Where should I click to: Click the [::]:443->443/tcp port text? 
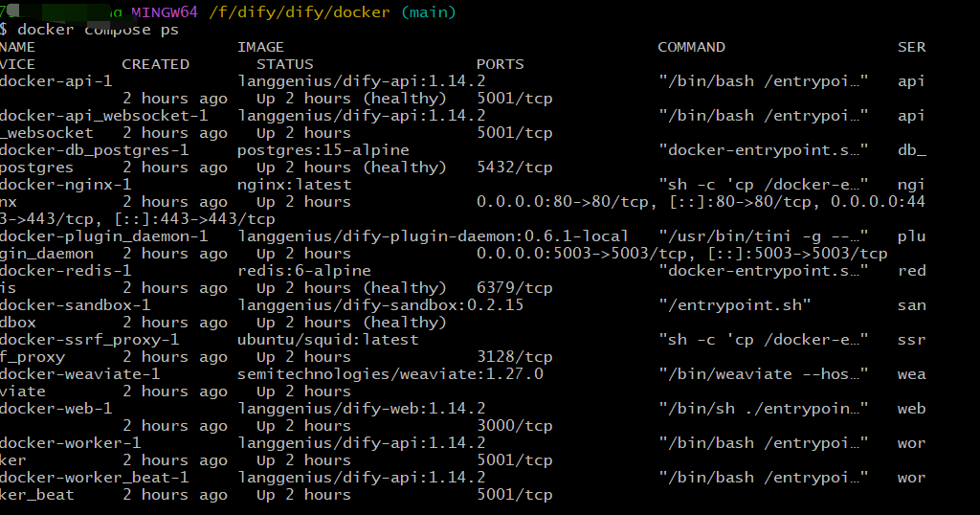[195, 219]
